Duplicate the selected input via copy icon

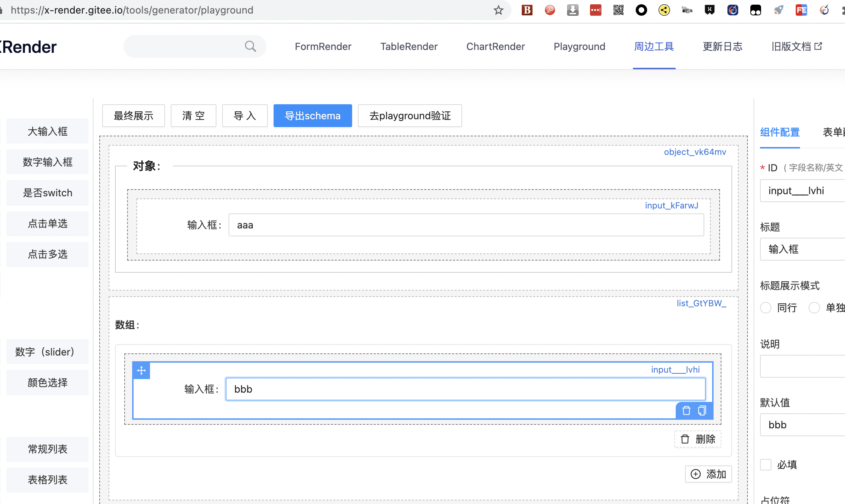tap(702, 410)
